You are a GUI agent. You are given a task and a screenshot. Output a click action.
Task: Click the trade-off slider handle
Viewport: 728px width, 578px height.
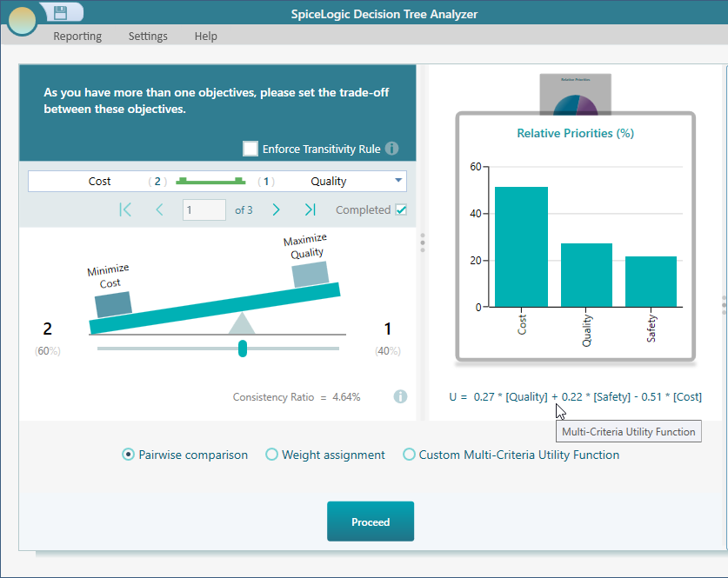[243, 349]
